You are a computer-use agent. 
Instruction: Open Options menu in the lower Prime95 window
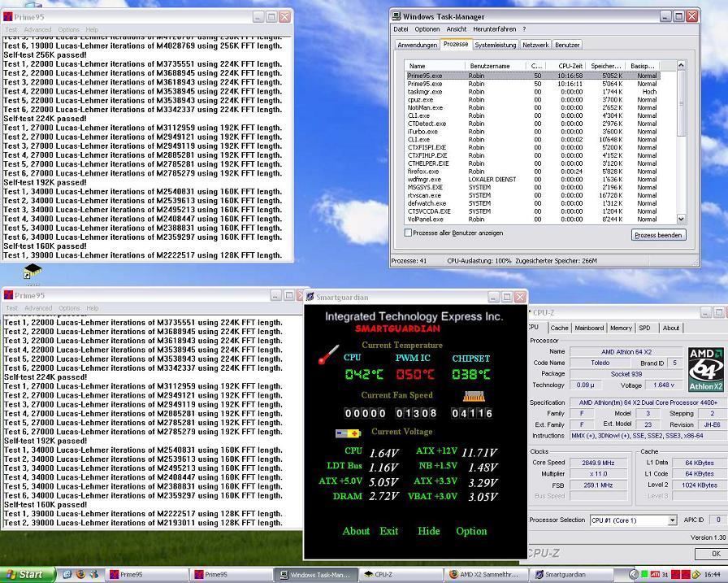[x=69, y=308]
